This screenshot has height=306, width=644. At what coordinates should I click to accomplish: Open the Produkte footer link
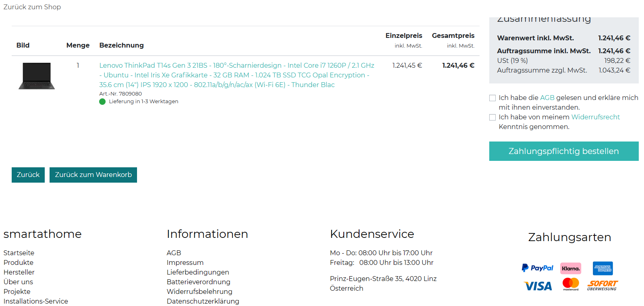pos(19,262)
